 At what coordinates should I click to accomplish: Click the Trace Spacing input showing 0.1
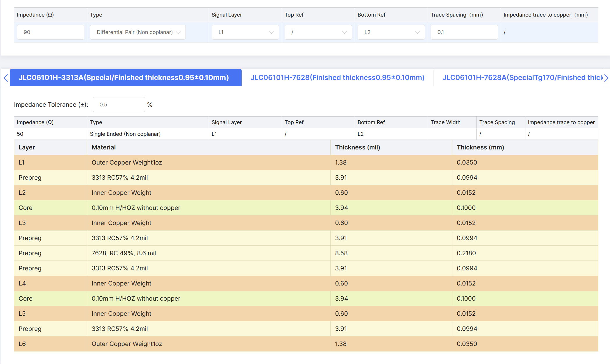pos(464,32)
